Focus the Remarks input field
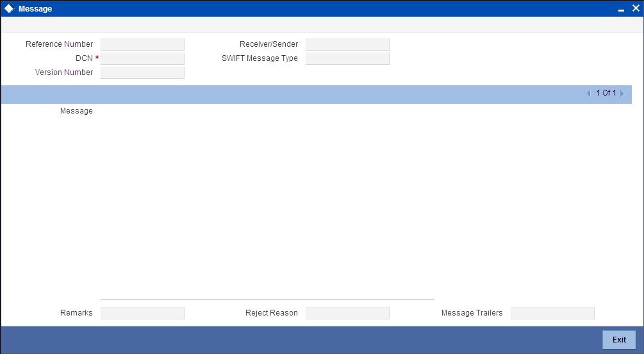Screen dimensions: 644x354 pyautogui.click(x=142, y=314)
